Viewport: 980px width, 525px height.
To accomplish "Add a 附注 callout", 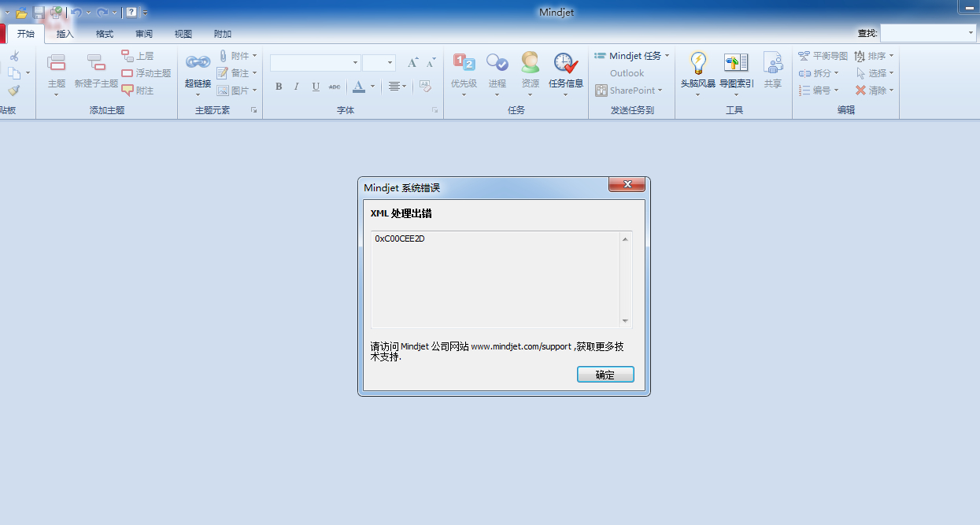I will 138,91.
